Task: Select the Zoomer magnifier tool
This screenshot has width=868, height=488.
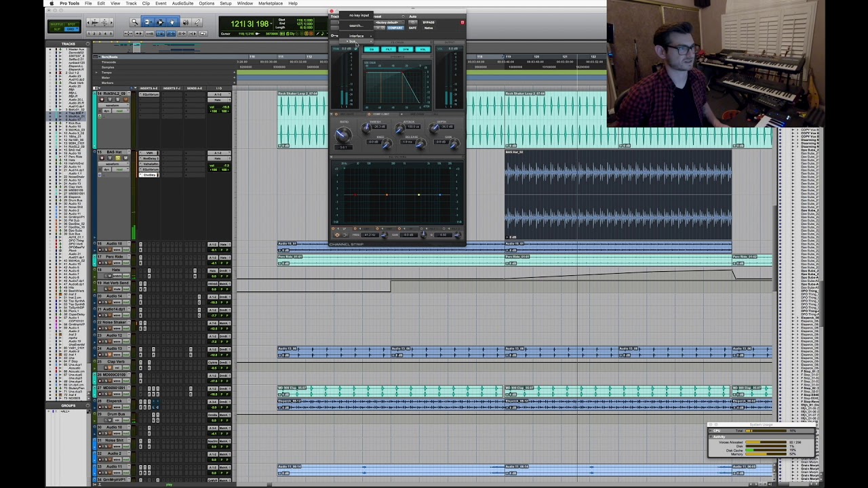Action: (x=135, y=22)
